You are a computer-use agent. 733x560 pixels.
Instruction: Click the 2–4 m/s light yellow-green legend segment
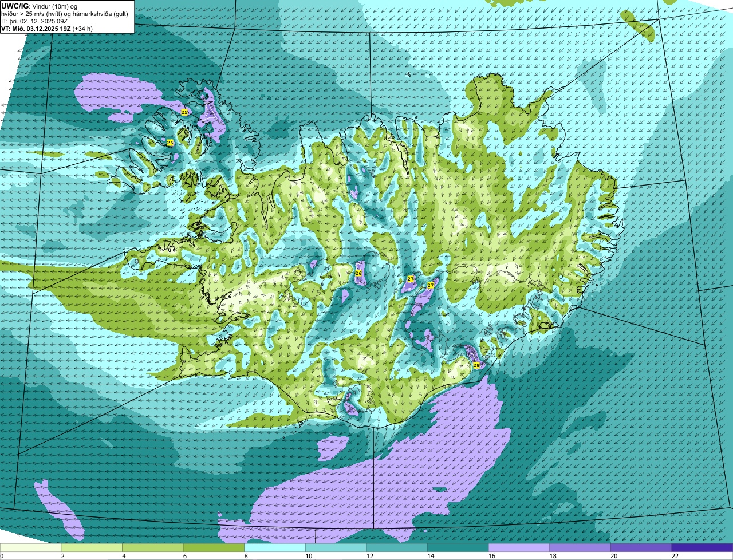point(91,548)
